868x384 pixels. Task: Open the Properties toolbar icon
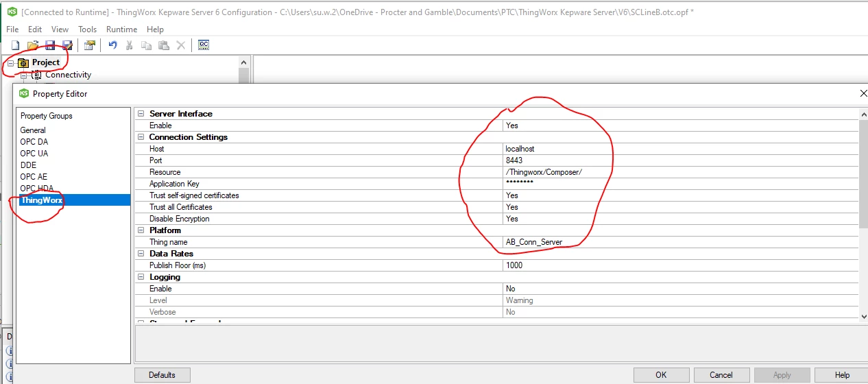pyautogui.click(x=89, y=45)
